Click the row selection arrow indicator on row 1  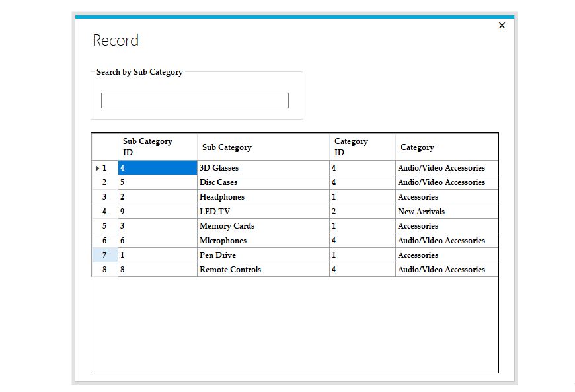tap(98, 167)
